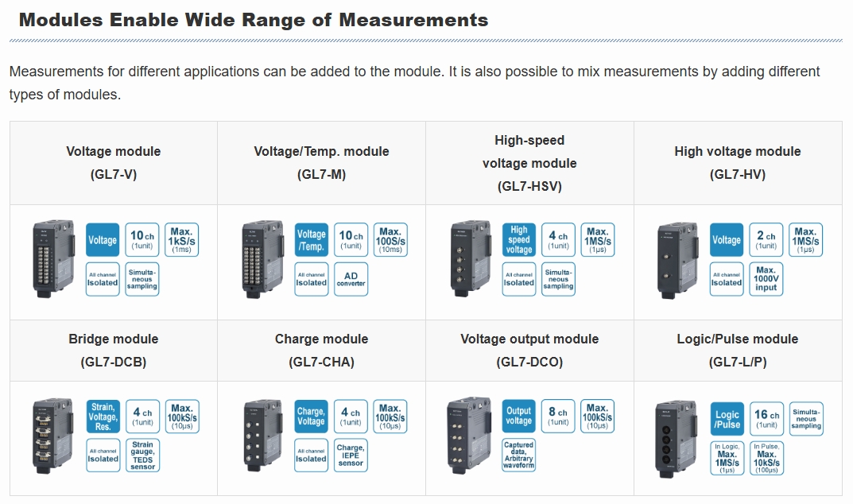
Task: Select the Strain gauge, TEDS sensor badge
Action: click(142, 456)
